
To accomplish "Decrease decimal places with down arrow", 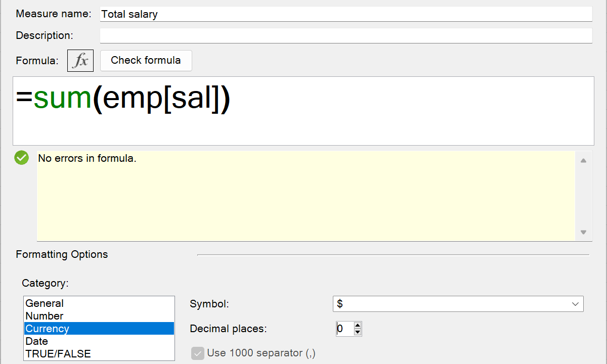I will [x=358, y=332].
